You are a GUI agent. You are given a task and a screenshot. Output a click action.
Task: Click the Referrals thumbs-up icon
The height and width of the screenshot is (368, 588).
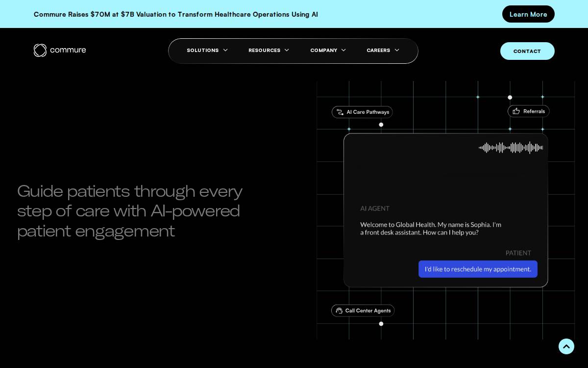(516, 111)
